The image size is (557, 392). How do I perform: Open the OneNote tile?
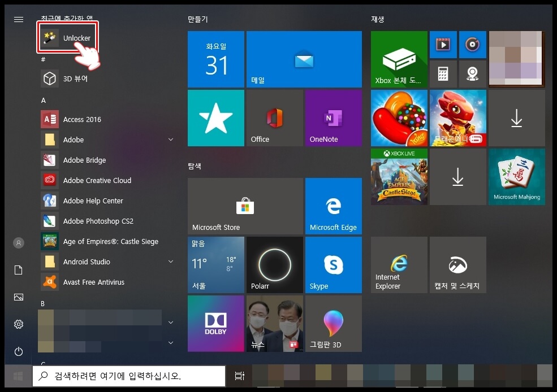pyautogui.click(x=334, y=118)
